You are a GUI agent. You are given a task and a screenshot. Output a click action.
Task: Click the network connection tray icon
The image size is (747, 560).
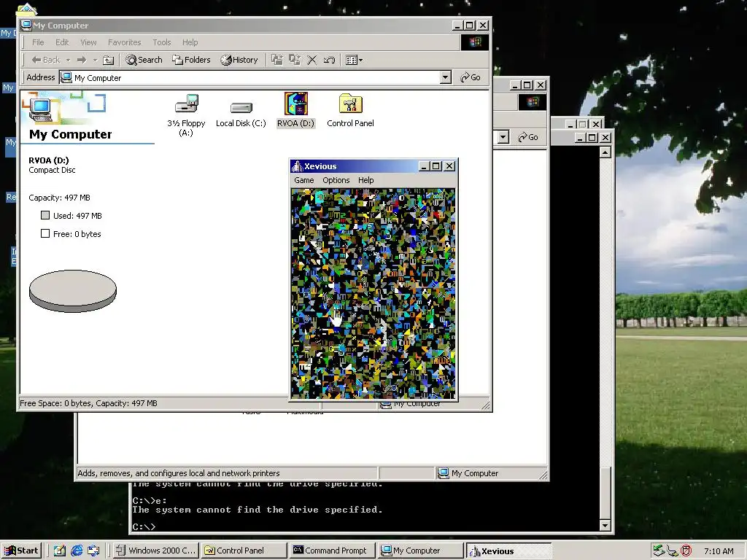[672, 551]
